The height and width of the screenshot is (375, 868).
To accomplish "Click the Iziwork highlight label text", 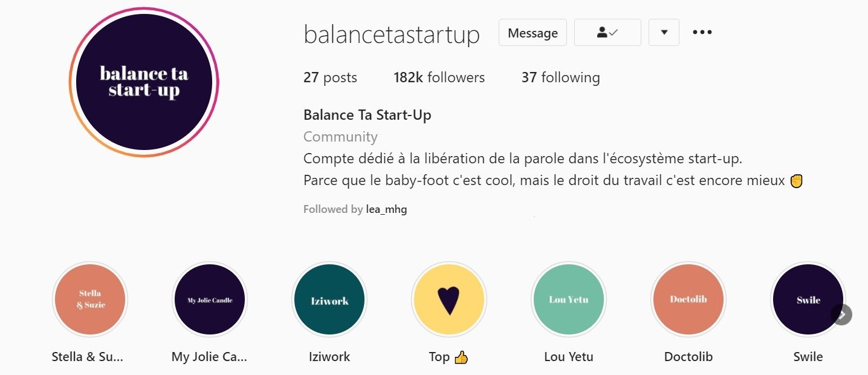I will (x=329, y=357).
